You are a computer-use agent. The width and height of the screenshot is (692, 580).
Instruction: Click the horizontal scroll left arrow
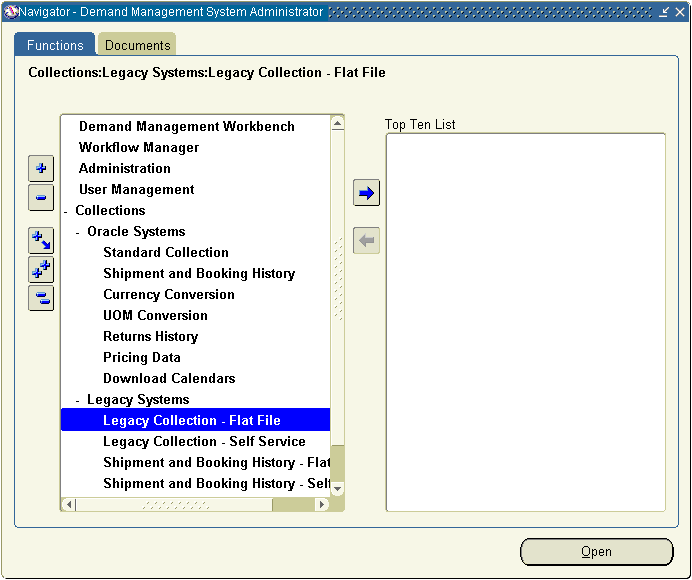click(x=69, y=504)
